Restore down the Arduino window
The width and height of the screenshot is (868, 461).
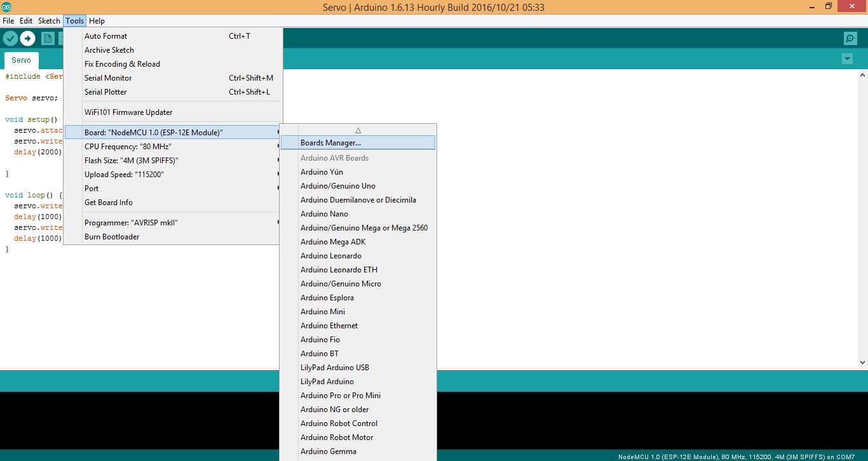[x=829, y=6]
